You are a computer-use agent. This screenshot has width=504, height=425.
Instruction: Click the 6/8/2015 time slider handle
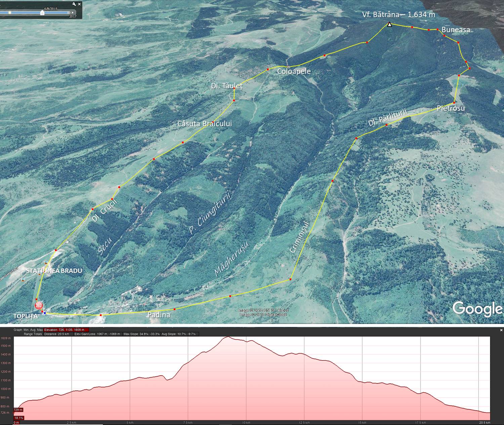pos(42,13)
